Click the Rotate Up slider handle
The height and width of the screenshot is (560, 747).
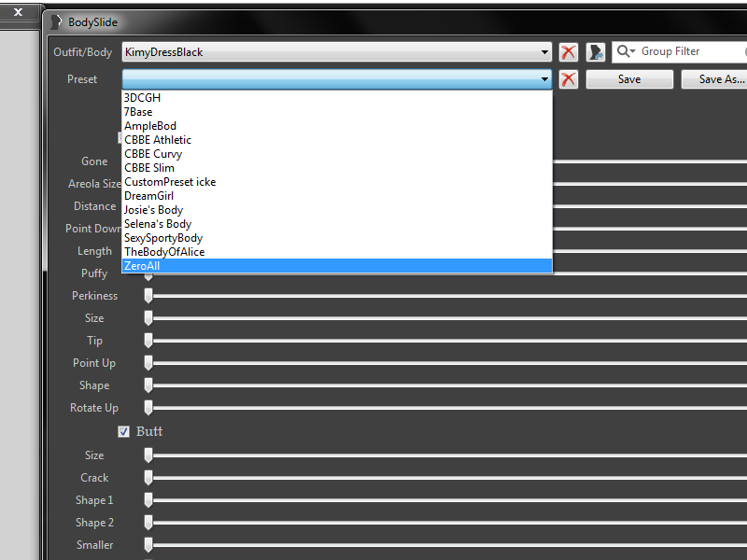point(148,408)
